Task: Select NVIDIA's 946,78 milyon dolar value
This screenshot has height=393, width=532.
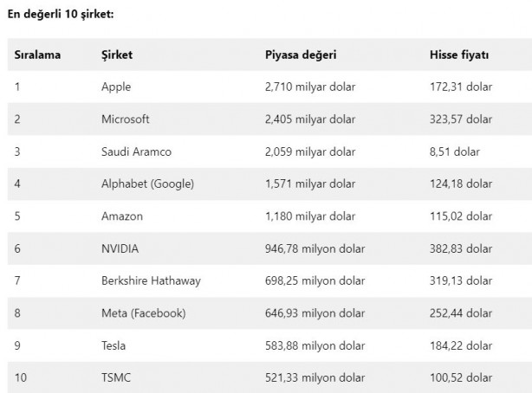Action: [313, 248]
